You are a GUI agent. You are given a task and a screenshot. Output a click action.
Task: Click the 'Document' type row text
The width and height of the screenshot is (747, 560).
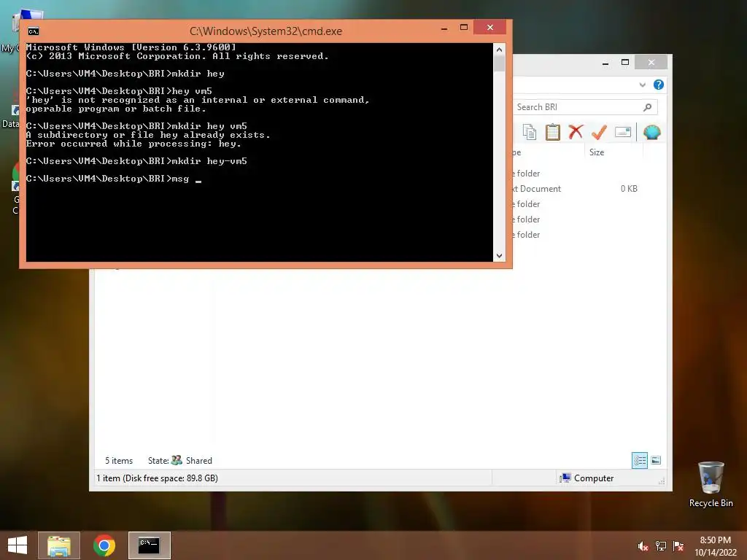(x=541, y=189)
